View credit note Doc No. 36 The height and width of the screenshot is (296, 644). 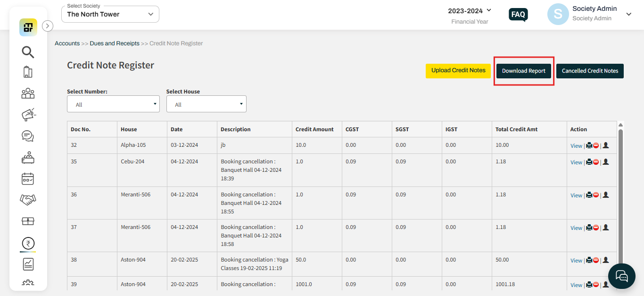click(576, 195)
